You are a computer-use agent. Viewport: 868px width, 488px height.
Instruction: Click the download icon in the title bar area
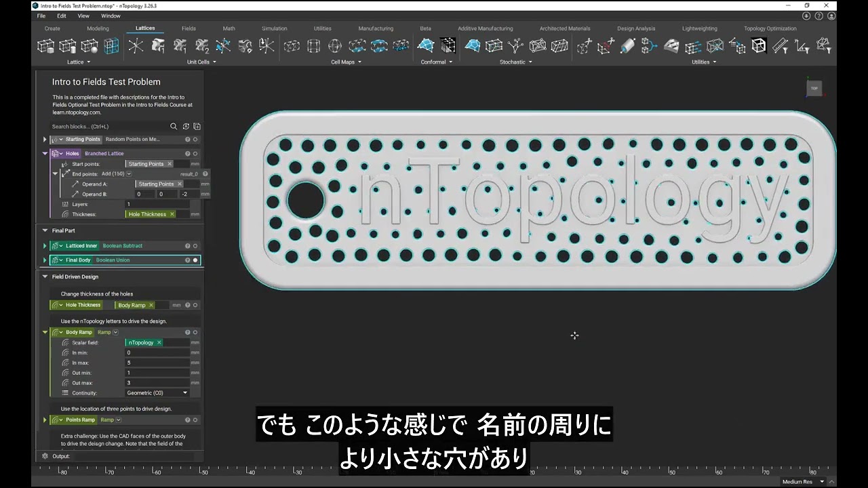807,16
